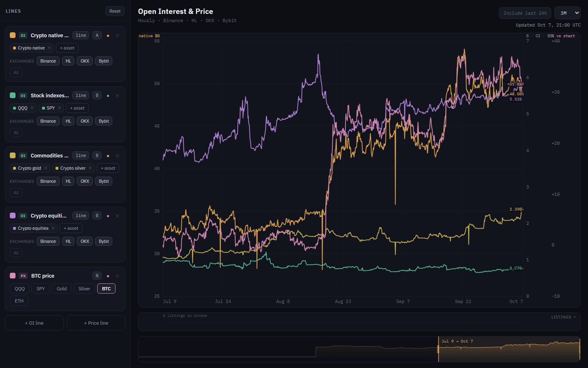Image resolution: width=588 pixels, height=368 pixels.
Task: Add asset to Crypto native line
Action: (67, 48)
